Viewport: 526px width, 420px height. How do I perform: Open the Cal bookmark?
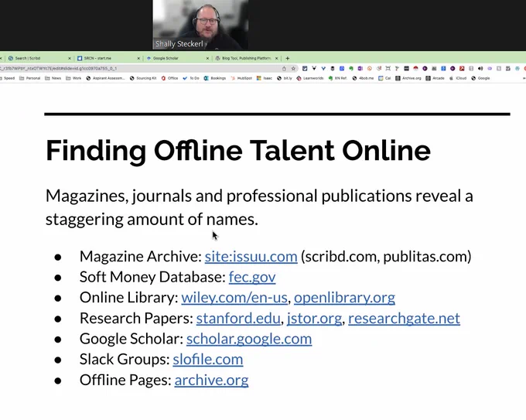[384, 78]
